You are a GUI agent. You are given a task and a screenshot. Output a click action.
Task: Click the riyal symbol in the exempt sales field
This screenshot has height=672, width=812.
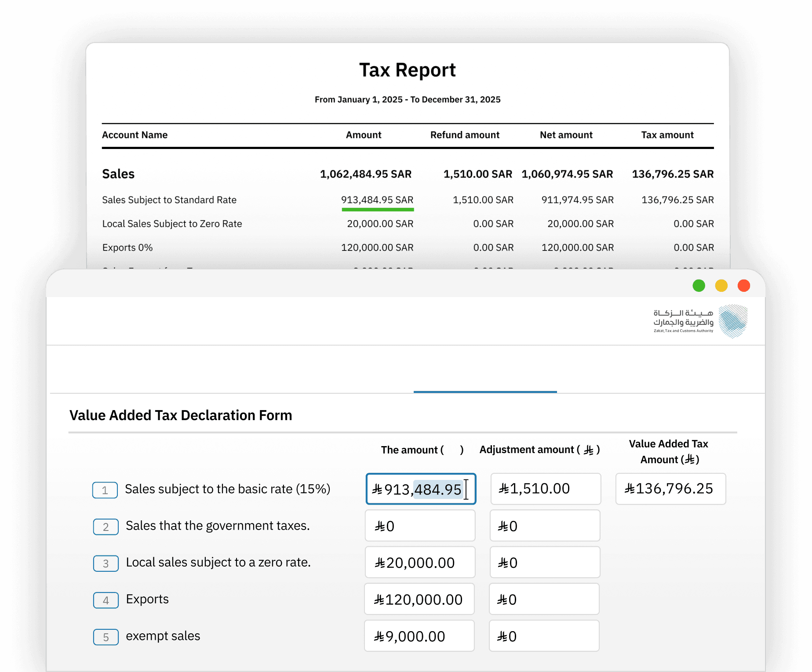tap(378, 636)
